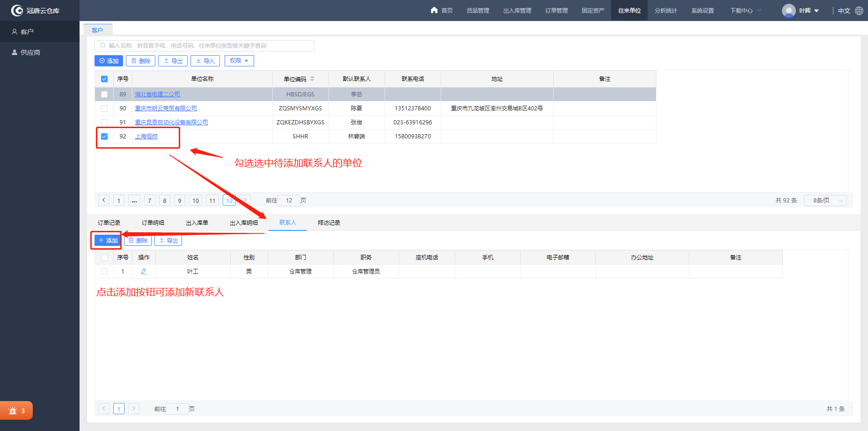Viewport: 868px width, 431px height.
Task: Click the top 删除 customer button
Action: (x=140, y=61)
